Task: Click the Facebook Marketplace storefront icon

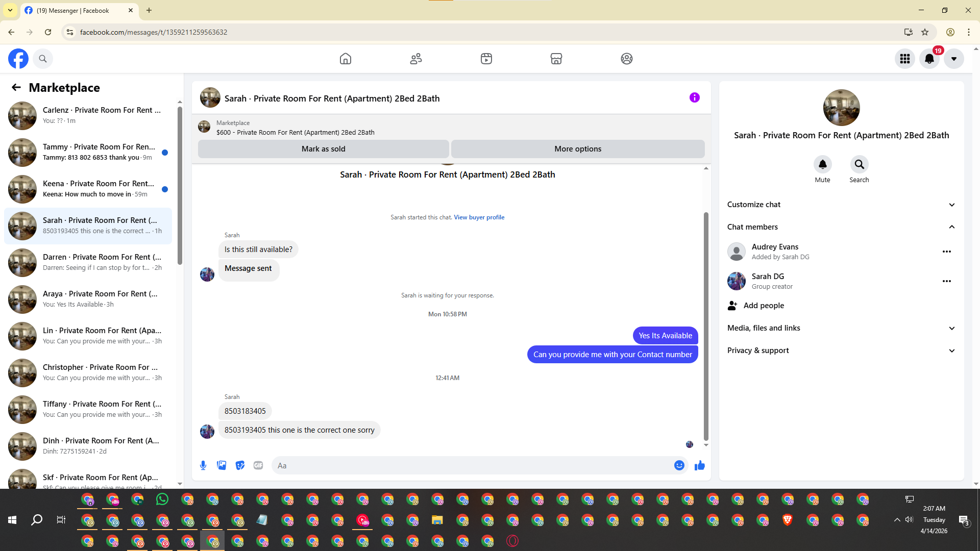Action: 556,59
